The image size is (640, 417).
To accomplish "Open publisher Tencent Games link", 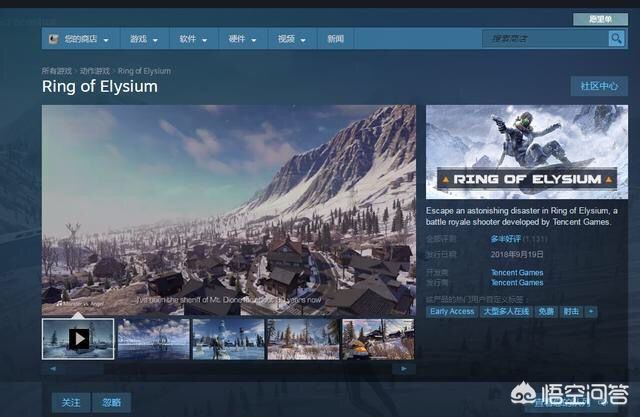I will click(x=517, y=282).
